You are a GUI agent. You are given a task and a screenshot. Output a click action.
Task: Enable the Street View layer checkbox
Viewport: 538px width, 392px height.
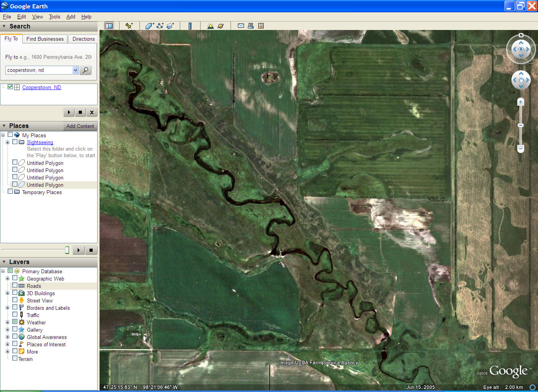click(15, 300)
